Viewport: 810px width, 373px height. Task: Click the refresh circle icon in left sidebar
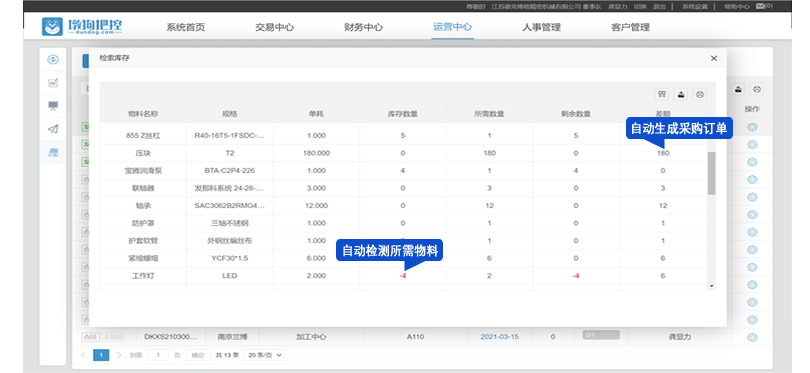coord(53,59)
